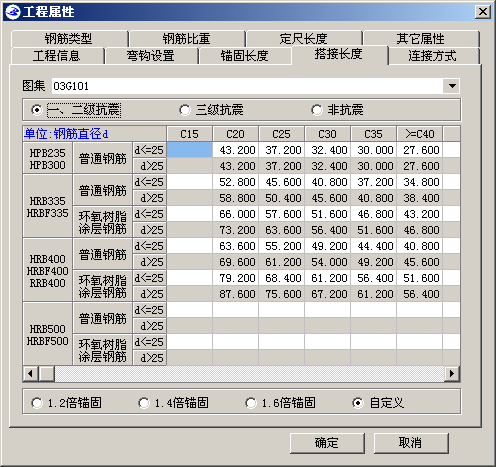Viewport: 496px width, 467px height.
Task: Click the 取消 button
Action: [411, 443]
